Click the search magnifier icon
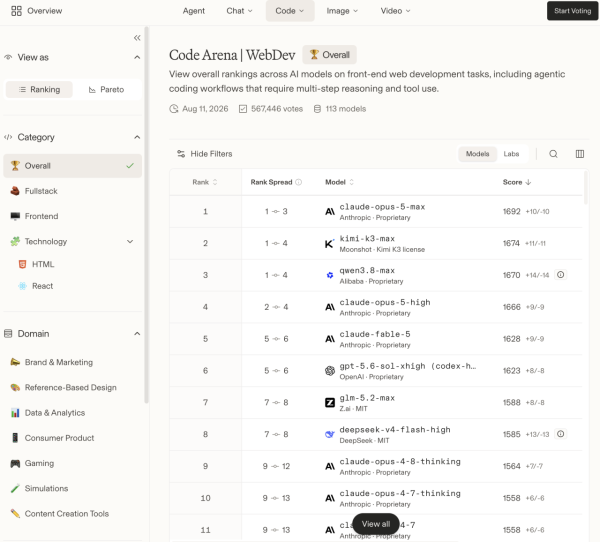This screenshot has height=542, width=600. click(553, 154)
